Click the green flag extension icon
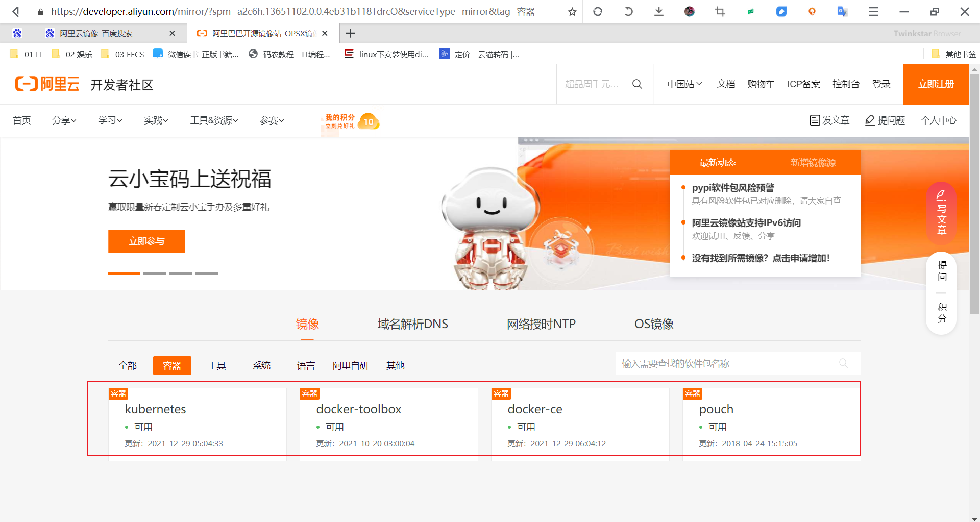Image resolution: width=980 pixels, height=522 pixels. tap(751, 11)
